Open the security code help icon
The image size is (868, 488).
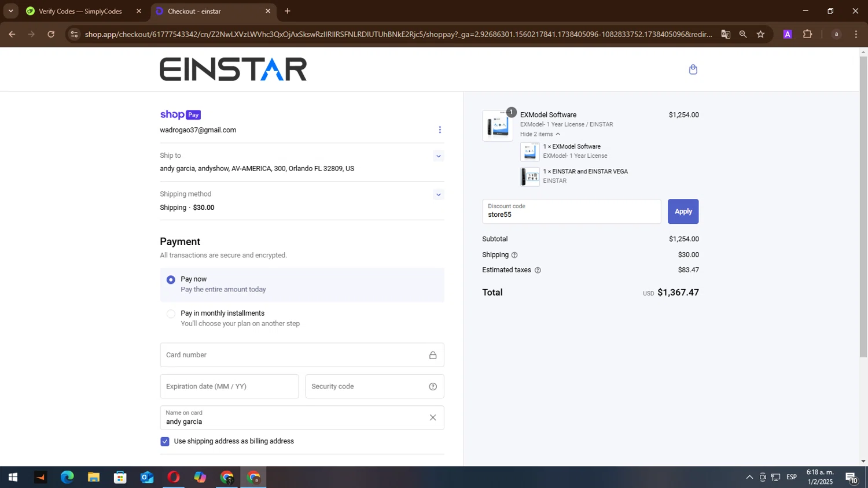[x=433, y=386]
